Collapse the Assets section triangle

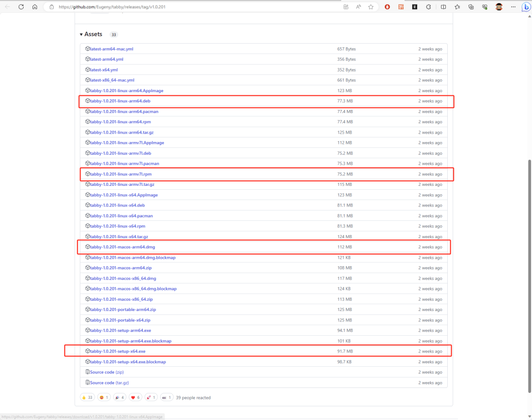tap(81, 35)
